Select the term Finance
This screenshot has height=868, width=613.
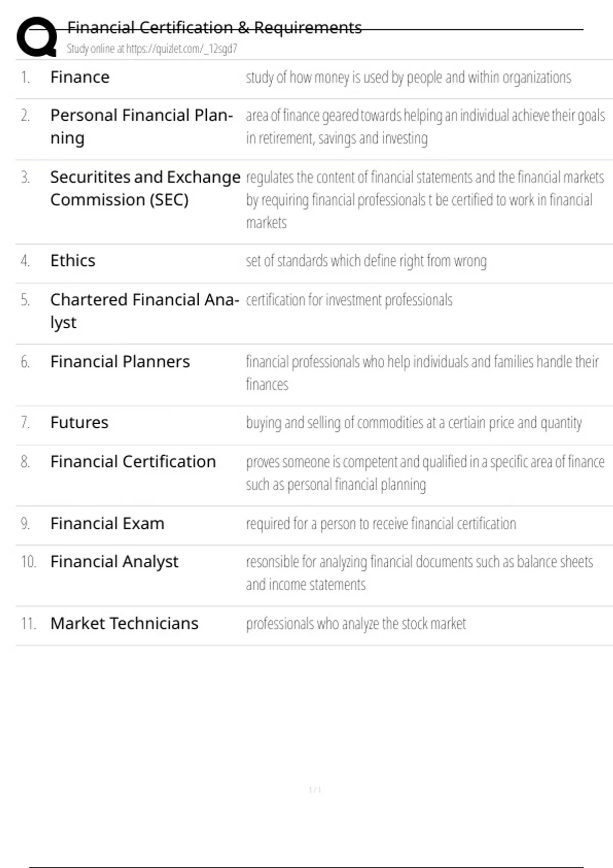click(x=80, y=77)
